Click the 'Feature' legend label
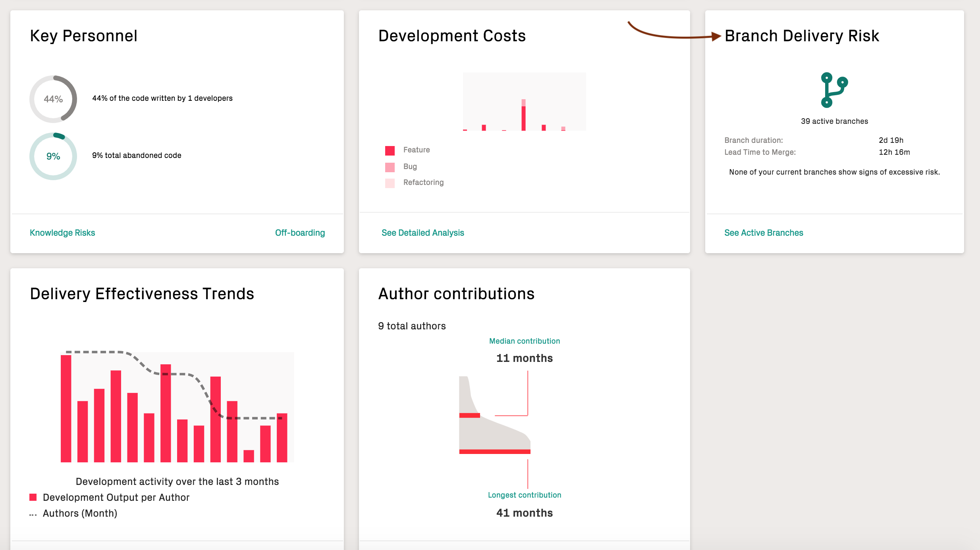 coord(417,150)
